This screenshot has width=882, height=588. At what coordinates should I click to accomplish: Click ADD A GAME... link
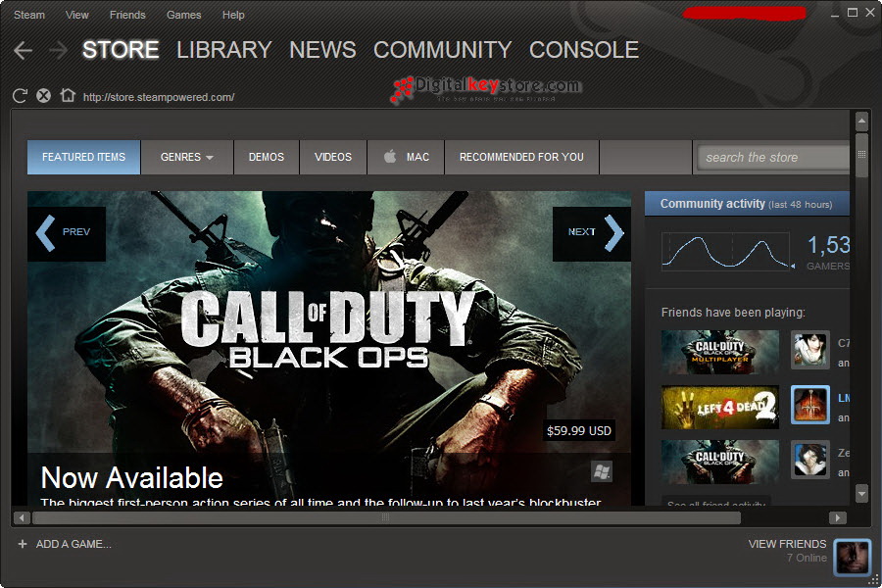coord(73,544)
